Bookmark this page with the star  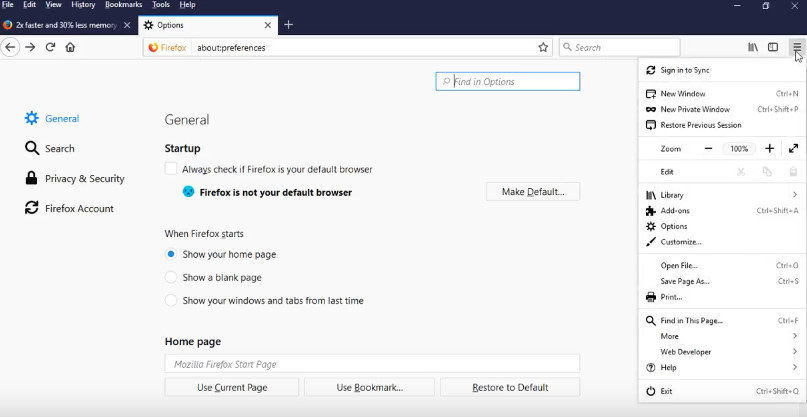[x=543, y=47]
